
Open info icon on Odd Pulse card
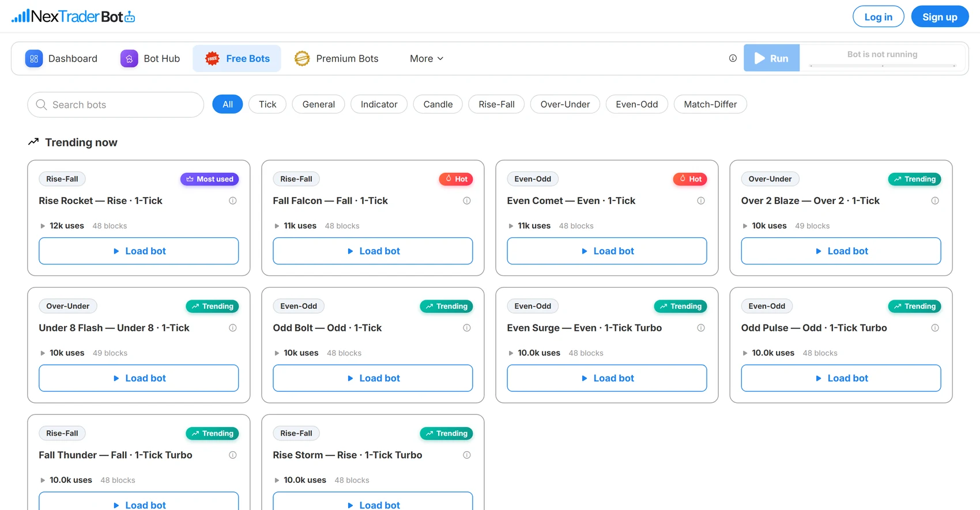tap(935, 328)
